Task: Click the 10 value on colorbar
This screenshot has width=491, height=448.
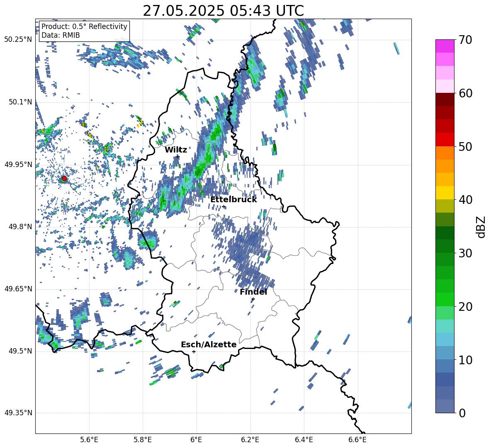Action: coord(465,360)
